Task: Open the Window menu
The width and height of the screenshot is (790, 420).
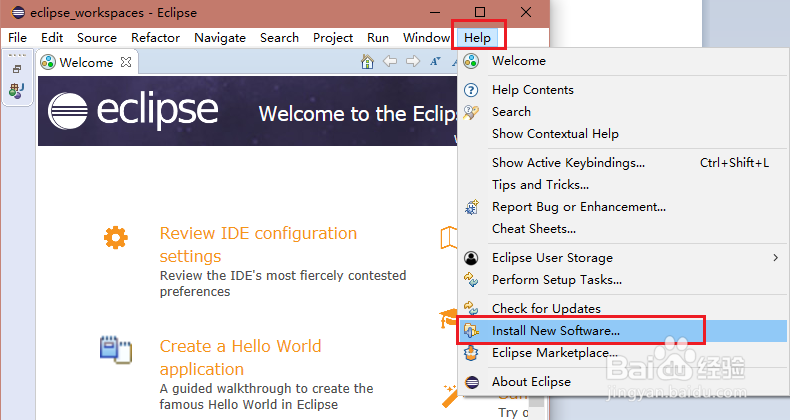Action: (x=426, y=38)
